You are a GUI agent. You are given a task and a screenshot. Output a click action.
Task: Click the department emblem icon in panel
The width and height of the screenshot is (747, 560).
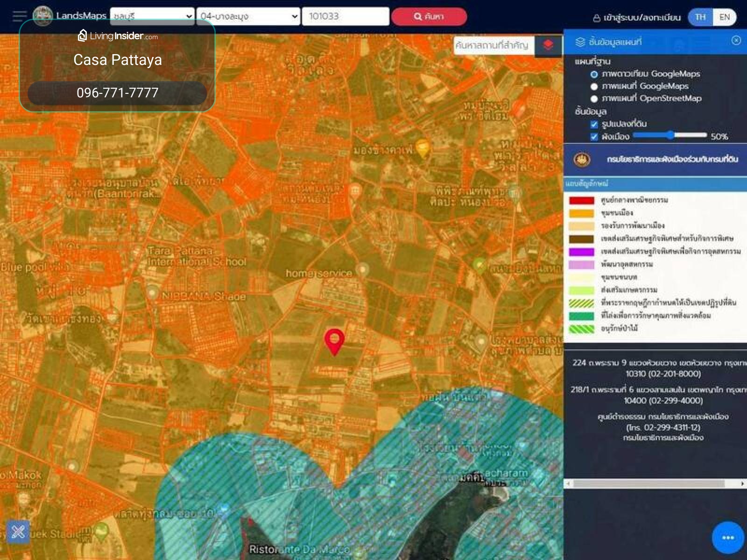pos(582,160)
